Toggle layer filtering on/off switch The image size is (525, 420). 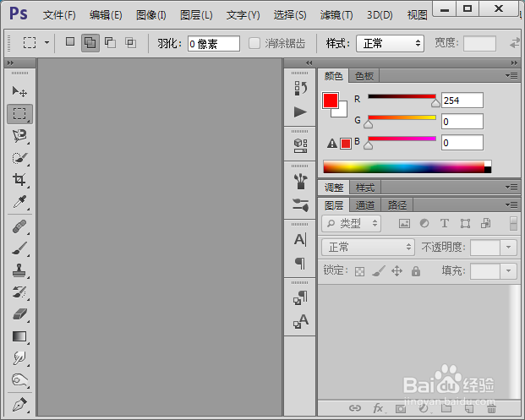[x=513, y=224]
